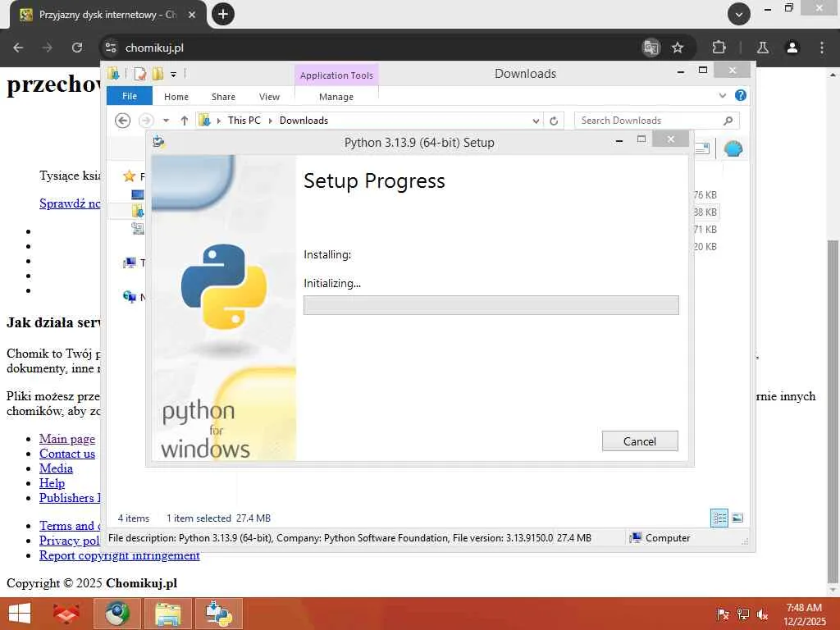Open Explorer help with the blue question mark
This screenshot has width=840, height=630.
[741, 95]
